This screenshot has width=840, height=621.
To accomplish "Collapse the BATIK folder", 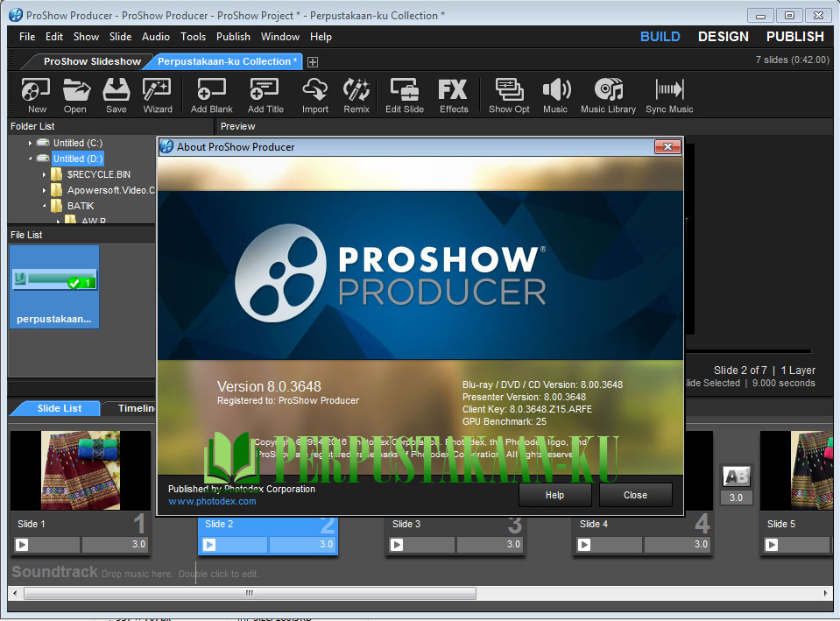I will click(x=44, y=206).
